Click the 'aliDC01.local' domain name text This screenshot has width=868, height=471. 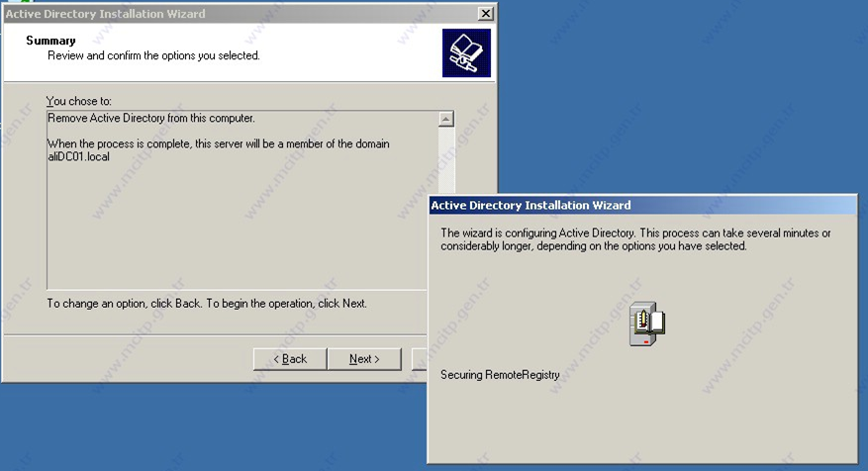[x=78, y=157]
